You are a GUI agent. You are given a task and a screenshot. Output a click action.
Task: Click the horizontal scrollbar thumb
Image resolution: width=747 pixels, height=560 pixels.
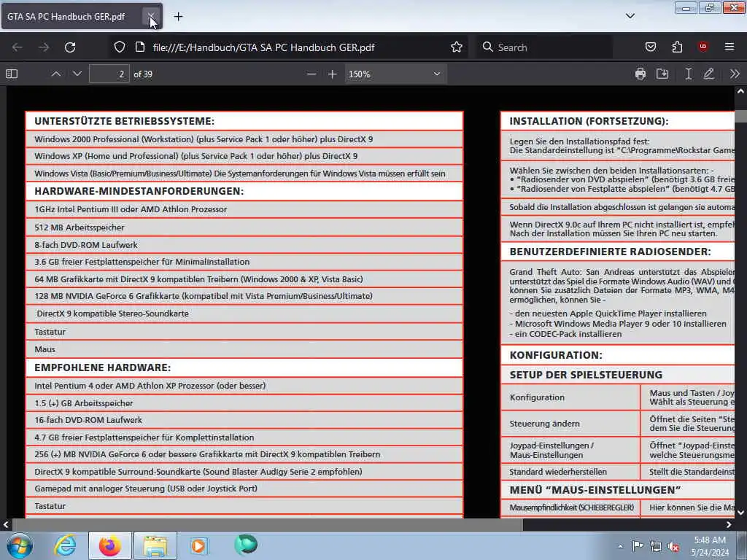point(267,525)
